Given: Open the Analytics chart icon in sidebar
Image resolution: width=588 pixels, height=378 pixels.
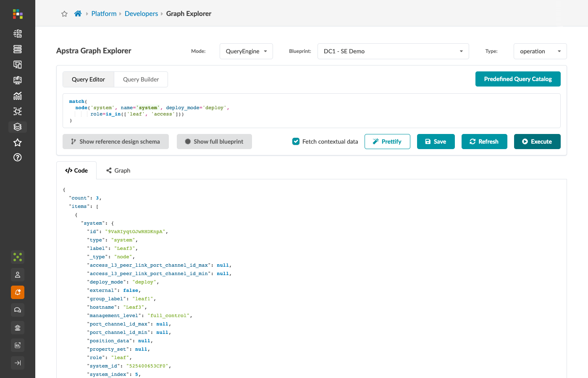Looking at the screenshot, I should [18, 96].
